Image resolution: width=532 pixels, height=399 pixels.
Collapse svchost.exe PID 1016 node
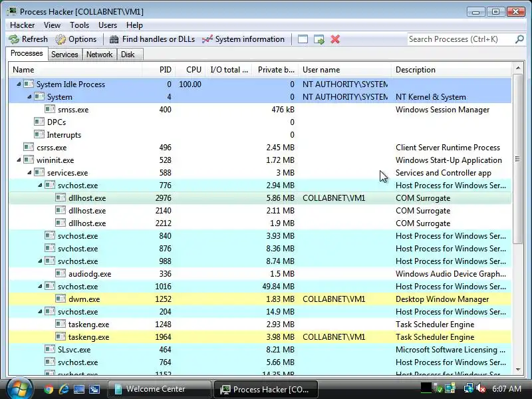click(x=40, y=287)
